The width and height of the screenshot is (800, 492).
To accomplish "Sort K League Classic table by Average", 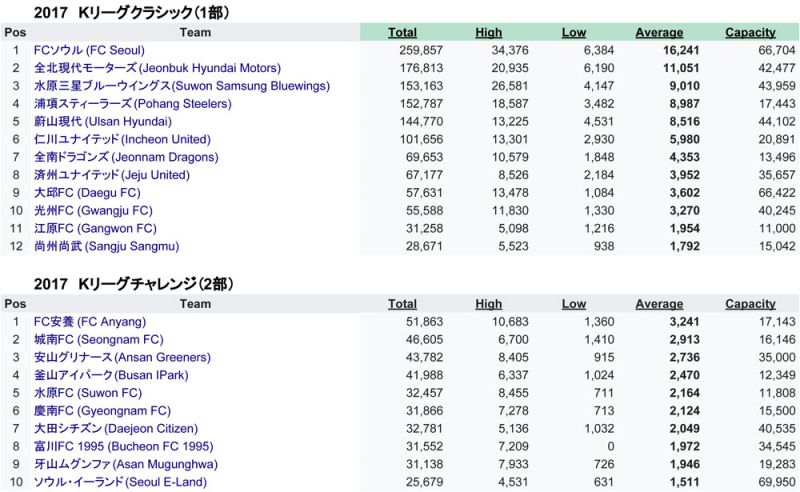I will coord(659,33).
